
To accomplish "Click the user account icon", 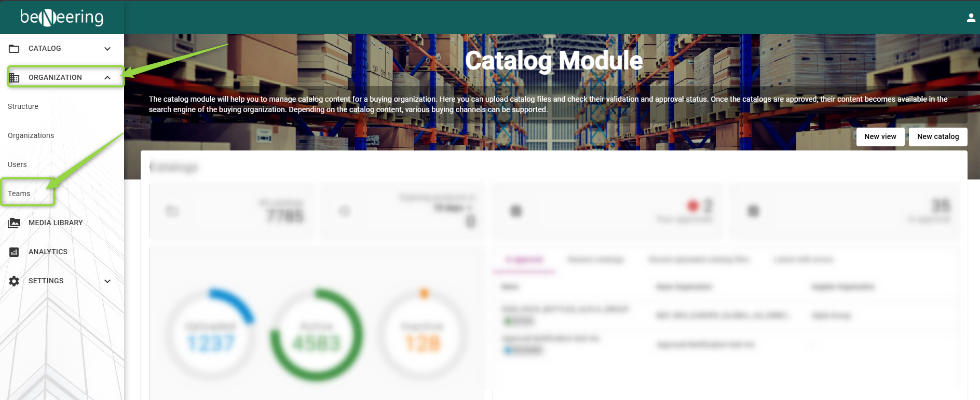I will pos(971,18).
